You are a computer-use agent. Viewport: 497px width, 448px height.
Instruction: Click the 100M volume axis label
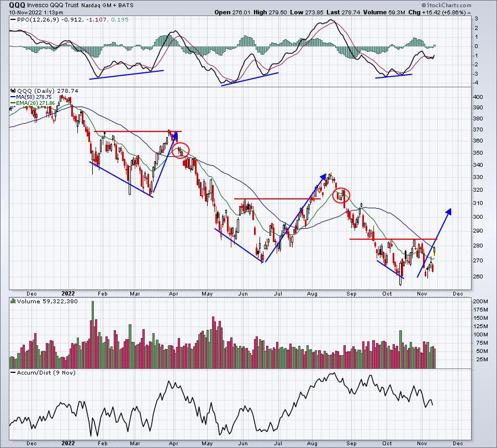tap(480, 335)
